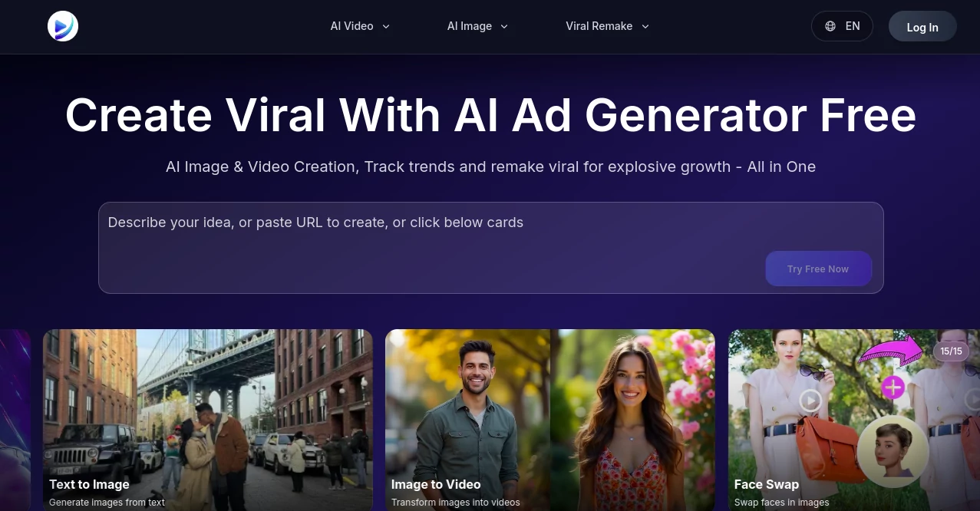Open the AI Image menu
This screenshot has height=511, width=980.
click(x=469, y=26)
